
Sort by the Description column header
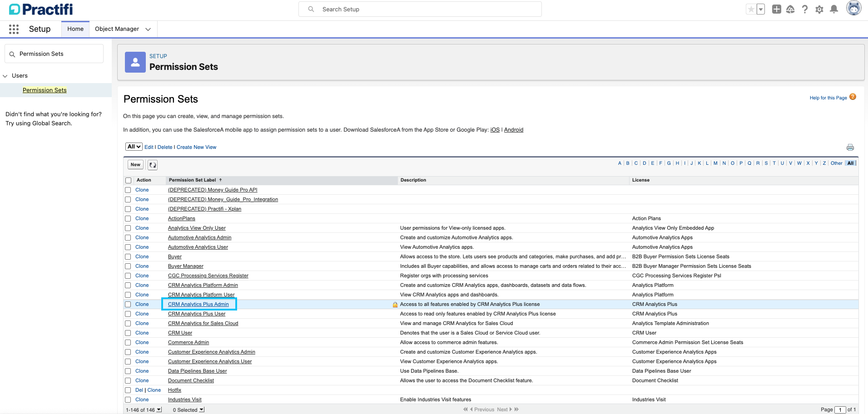pos(413,180)
